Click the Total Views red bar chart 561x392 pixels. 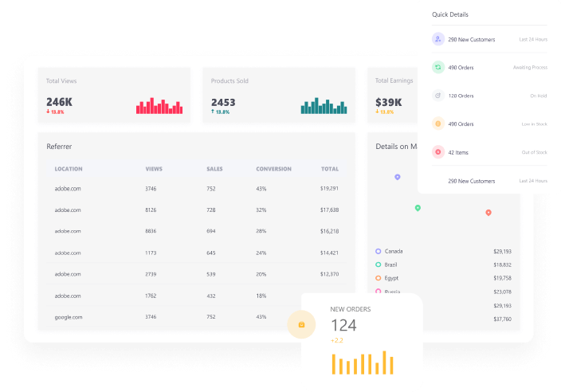click(x=159, y=107)
